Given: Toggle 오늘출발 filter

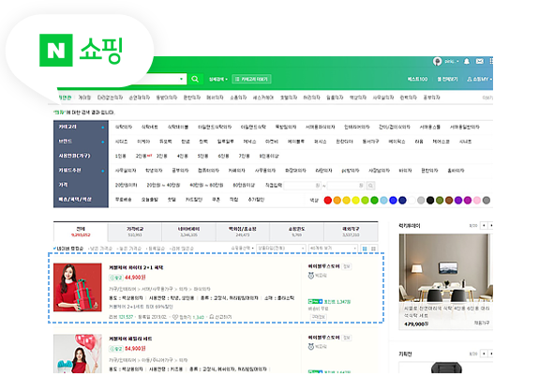Looking at the screenshot, I should 150,200.
